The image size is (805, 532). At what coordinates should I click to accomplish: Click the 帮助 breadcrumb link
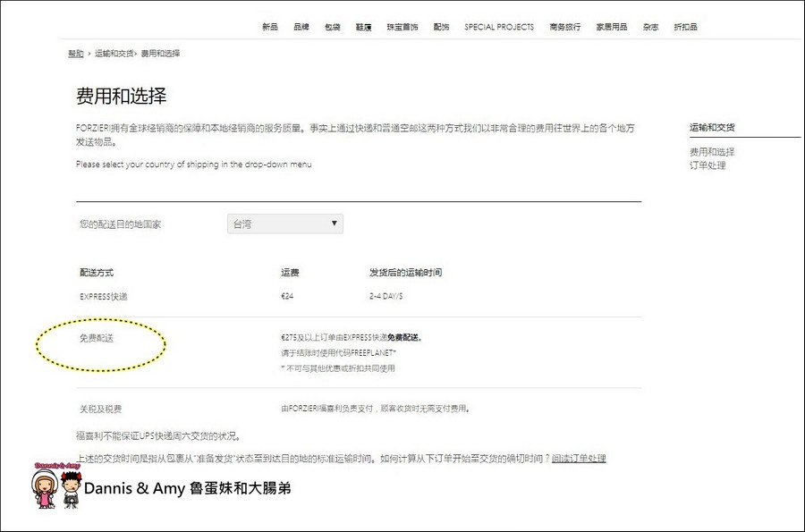point(76,54)
